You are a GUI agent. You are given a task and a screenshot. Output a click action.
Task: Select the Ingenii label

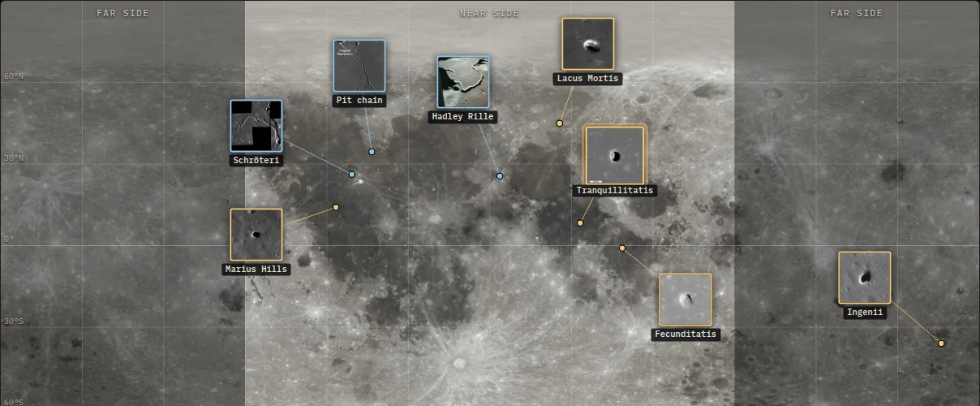tap(865, 313)
